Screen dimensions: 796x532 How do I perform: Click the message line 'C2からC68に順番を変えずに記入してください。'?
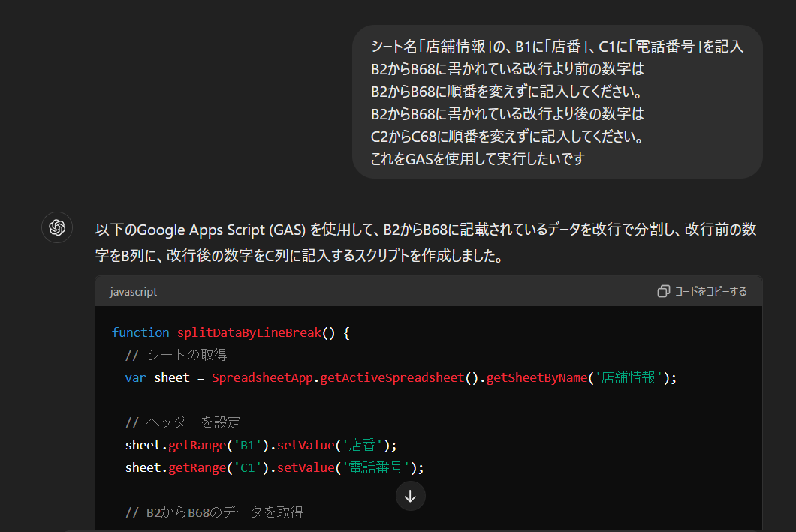(508, 137)
